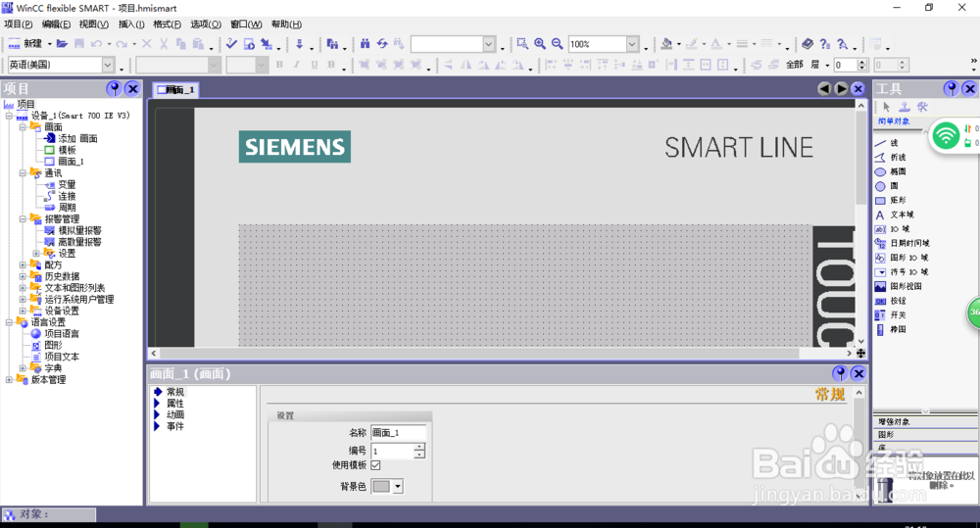Click the screen name field 画面_1

pos(399,432)
